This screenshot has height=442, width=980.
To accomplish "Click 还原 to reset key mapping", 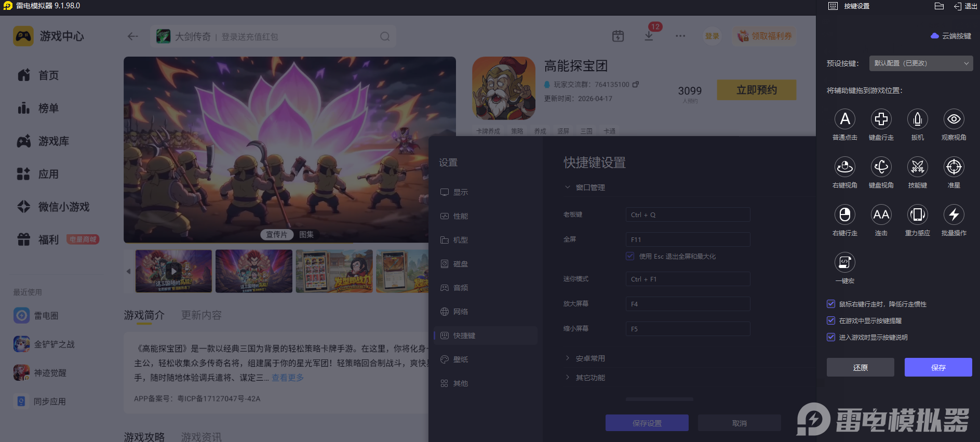I will coord(861,367).
